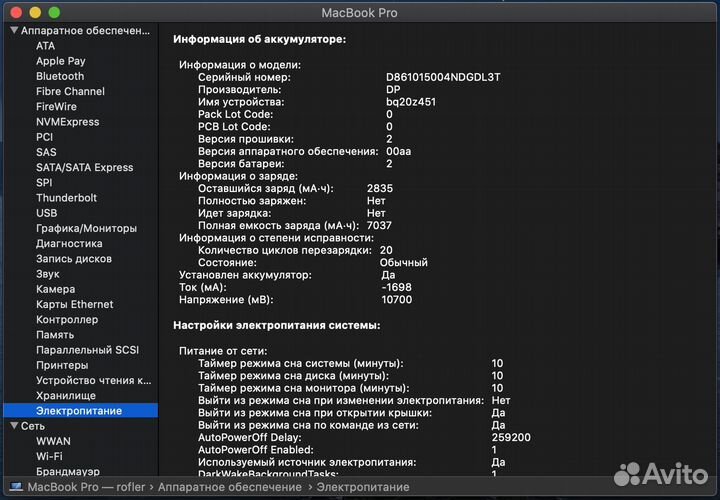
Task: Open the Thunderbolt section
Action: point(66,198)
